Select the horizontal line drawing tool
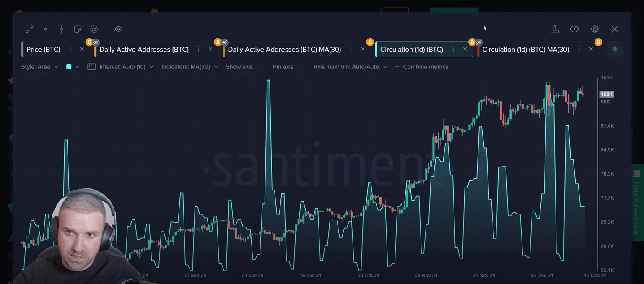The height and width of the screenshot is (284, 644). pyautogui.click(x=46, y=29)
